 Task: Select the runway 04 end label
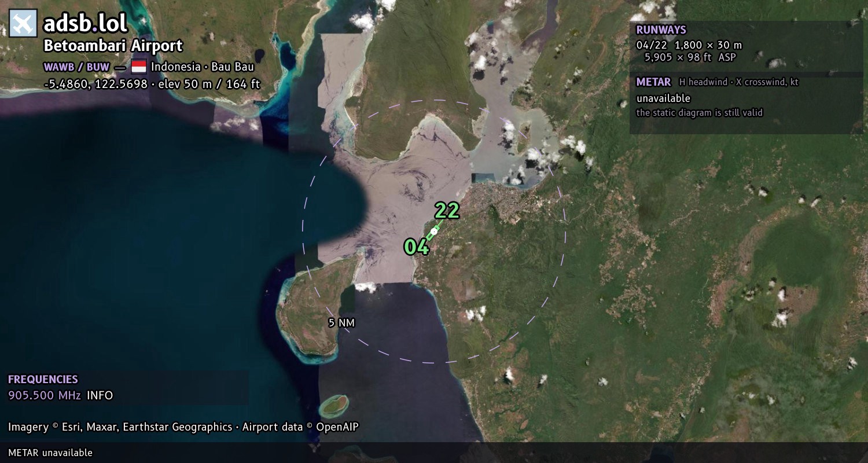(x=417, y=247)
